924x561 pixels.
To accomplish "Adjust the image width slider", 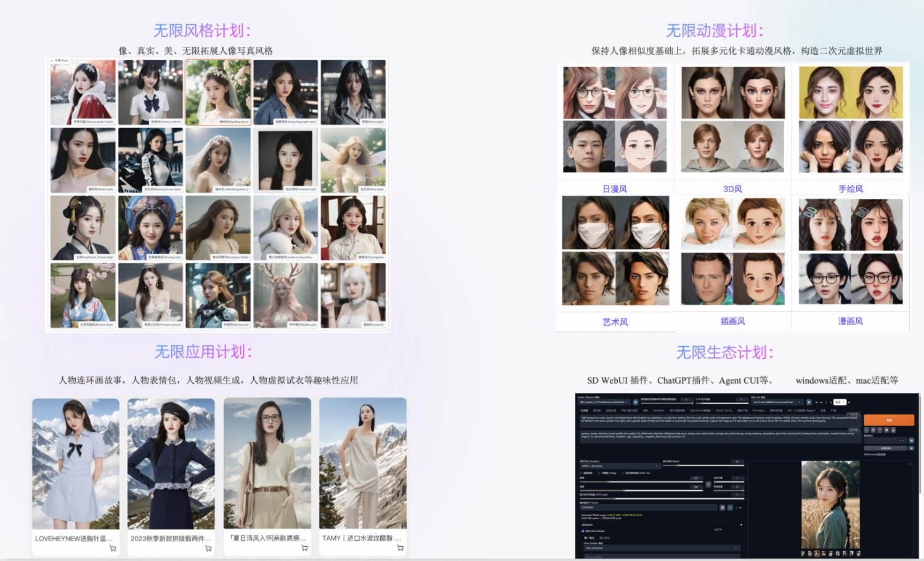I will (641, 482).
